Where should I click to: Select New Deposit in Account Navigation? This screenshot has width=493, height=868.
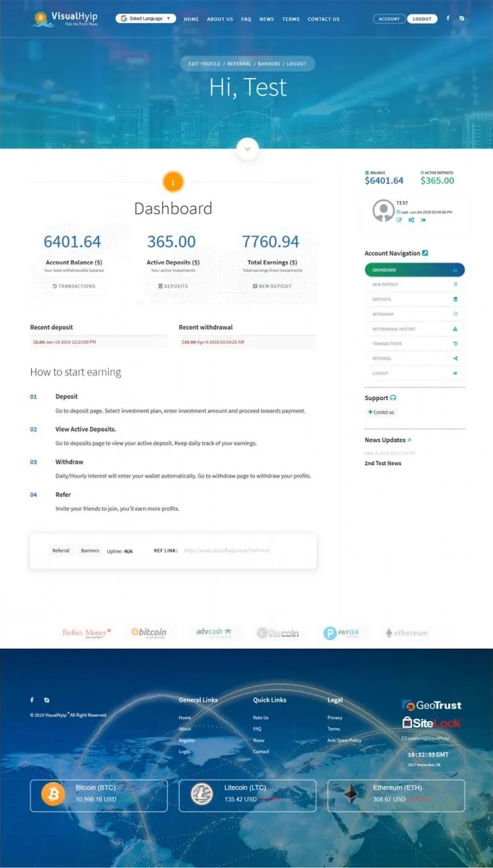pos(415,284)
